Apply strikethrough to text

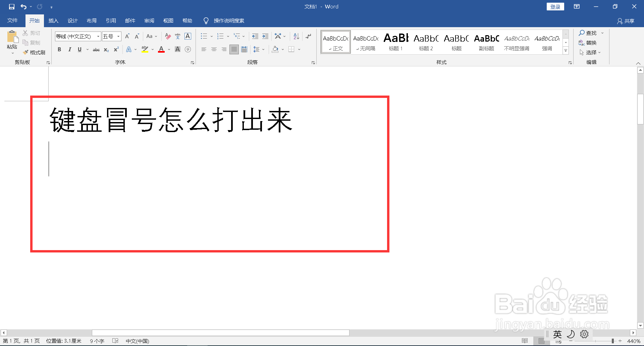96,49
